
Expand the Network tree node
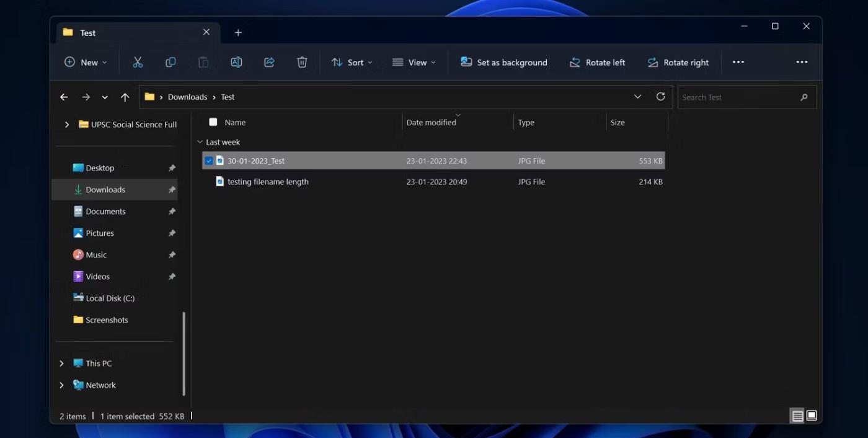click(x=61, y=385)
